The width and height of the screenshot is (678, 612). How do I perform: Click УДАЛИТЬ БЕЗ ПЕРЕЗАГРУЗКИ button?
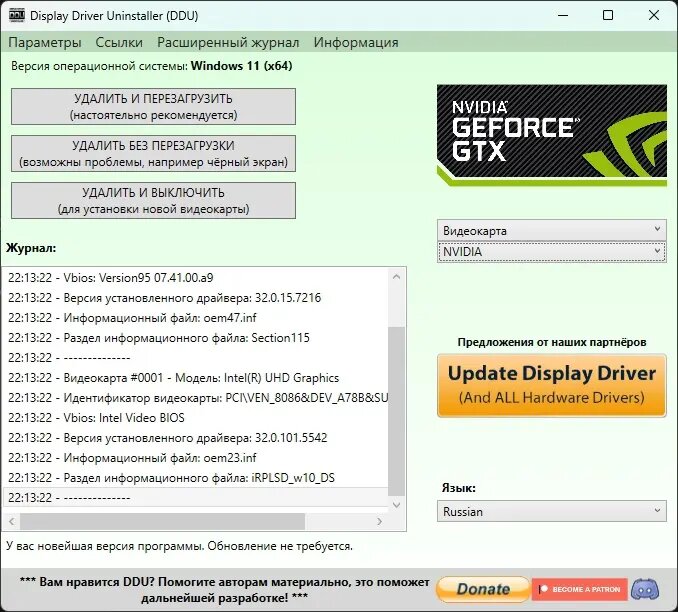154,154
